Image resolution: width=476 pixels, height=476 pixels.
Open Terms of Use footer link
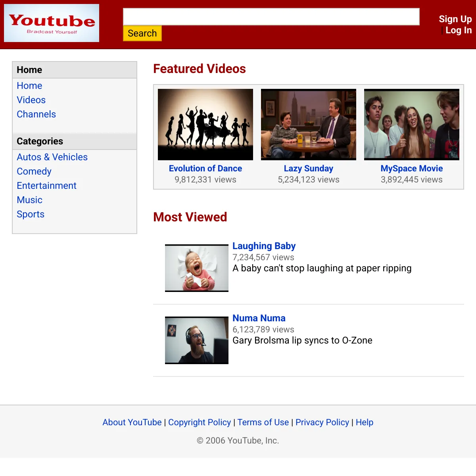(263, 422)
